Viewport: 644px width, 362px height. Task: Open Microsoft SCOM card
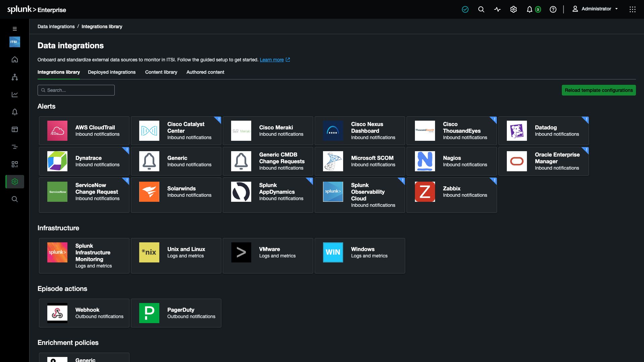pos(360,161)
